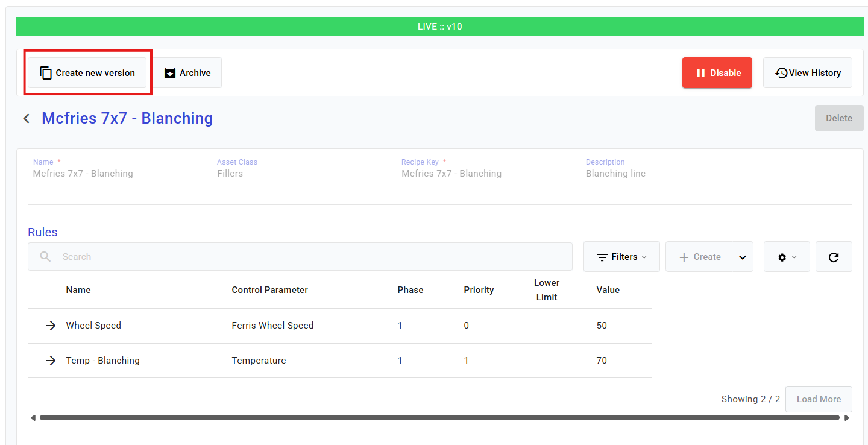The height and width of the screenshot is (445, 868).
Task: Expand the Create split-button dropdown arrow
Action: (x=743, y=257)
